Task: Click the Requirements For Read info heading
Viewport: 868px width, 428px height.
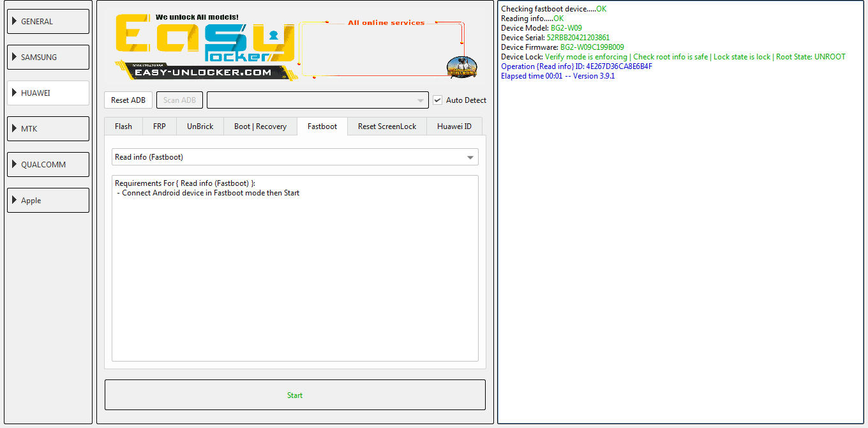Action: pyautogui.click(x=185, y=183)
